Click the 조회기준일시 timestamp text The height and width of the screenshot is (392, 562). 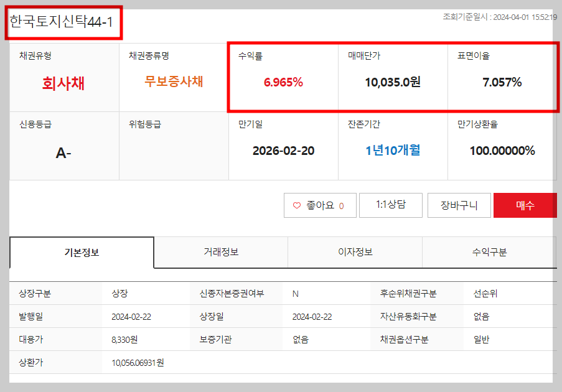coord(500,17)
